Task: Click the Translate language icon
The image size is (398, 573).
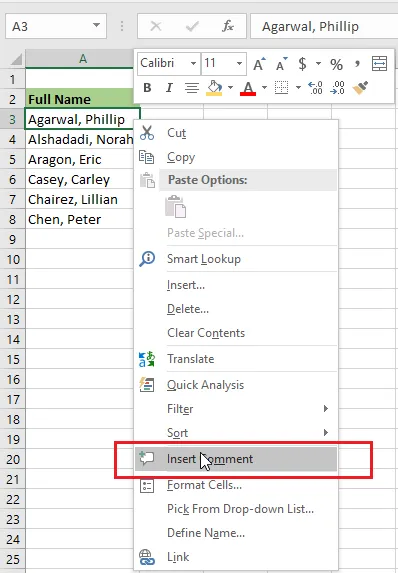Action: 147,359
